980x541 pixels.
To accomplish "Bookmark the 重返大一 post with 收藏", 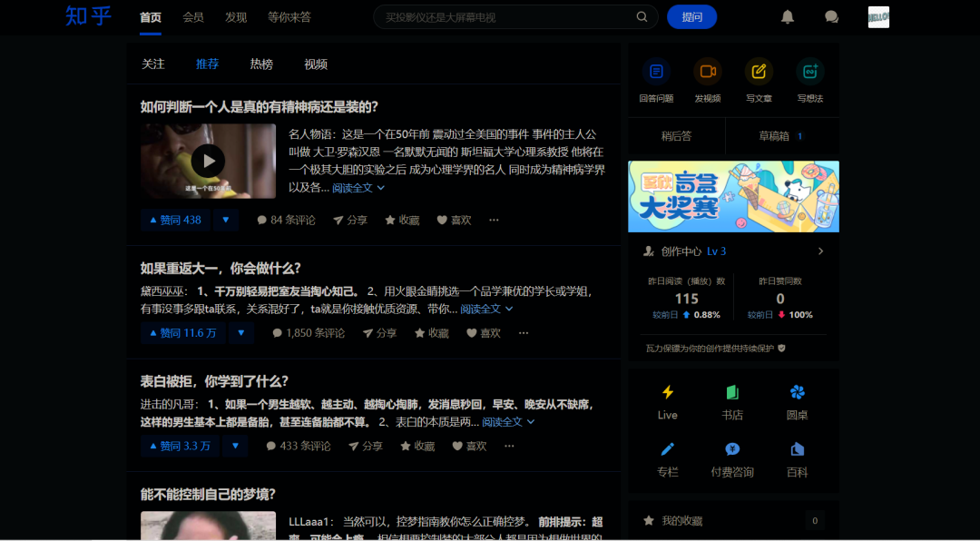I will click(x=431, y=333).
